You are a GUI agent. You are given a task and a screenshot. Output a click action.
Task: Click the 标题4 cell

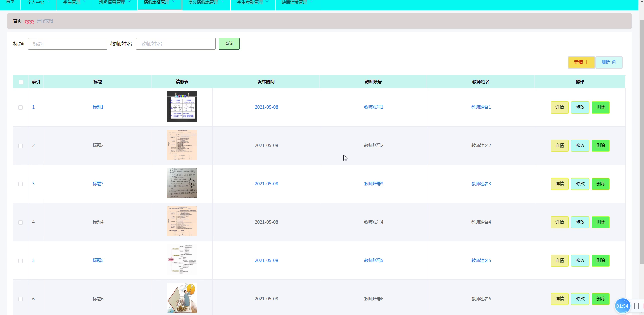(98, 222)
